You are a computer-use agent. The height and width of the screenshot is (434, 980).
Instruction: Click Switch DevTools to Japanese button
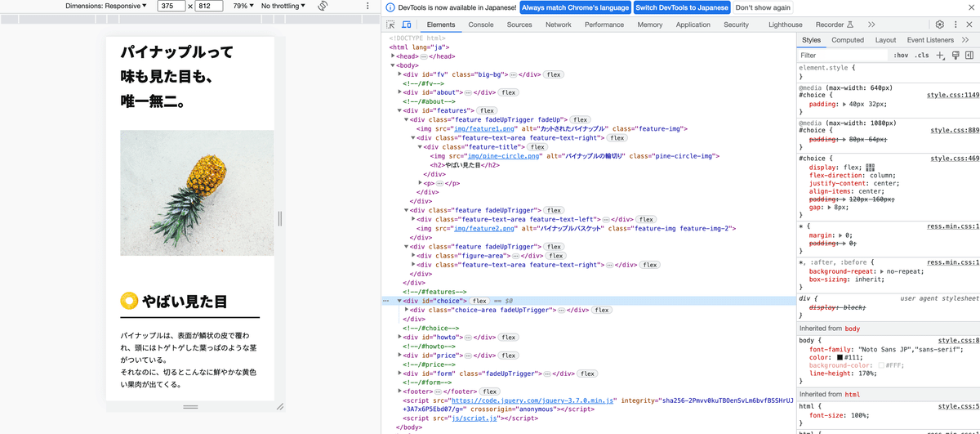click(682, 7)
